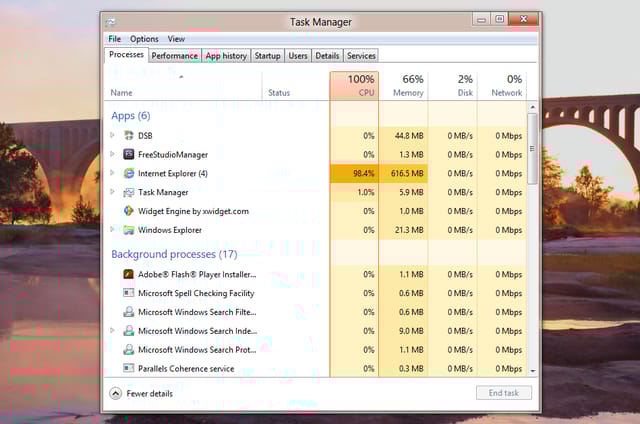Viewport: 640px width, 424px height.
Task: Click the Microsoft Windows Search Protocol icon
Action: click(x=129, y=350)
